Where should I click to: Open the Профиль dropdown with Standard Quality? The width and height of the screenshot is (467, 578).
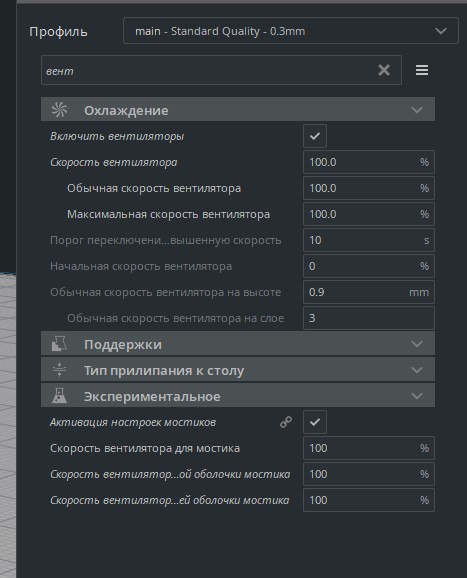(291, 31)
